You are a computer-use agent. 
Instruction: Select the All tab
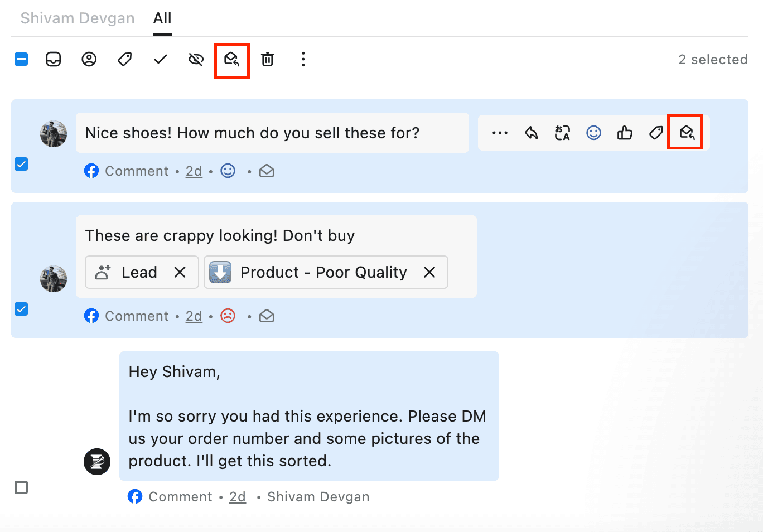[x=162, y=18]
